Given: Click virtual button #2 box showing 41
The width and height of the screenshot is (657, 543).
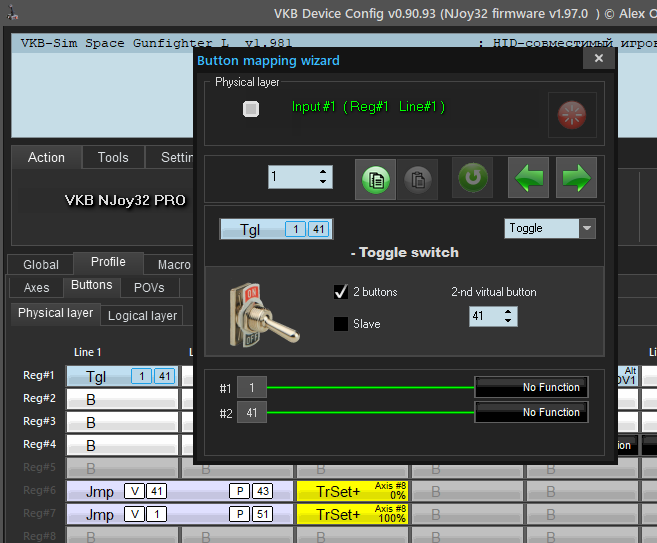Looking at the screenshot, I should [x=251, y=412].
